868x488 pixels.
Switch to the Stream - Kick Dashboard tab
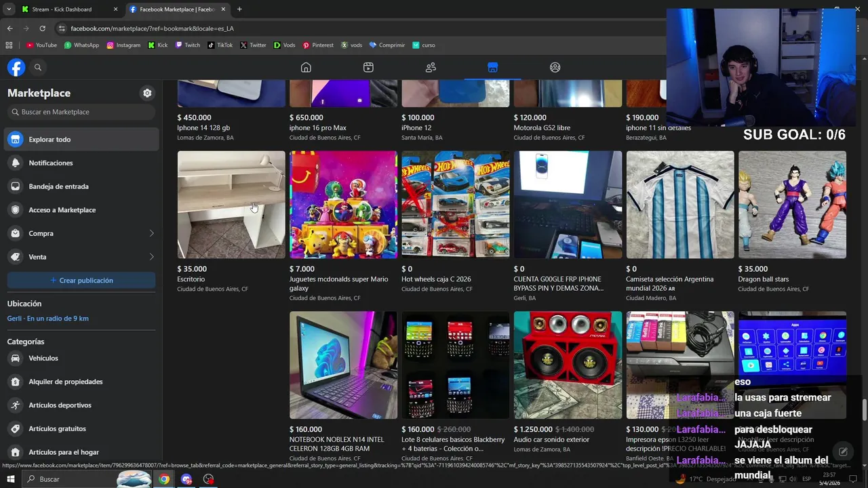click(68, 9)
